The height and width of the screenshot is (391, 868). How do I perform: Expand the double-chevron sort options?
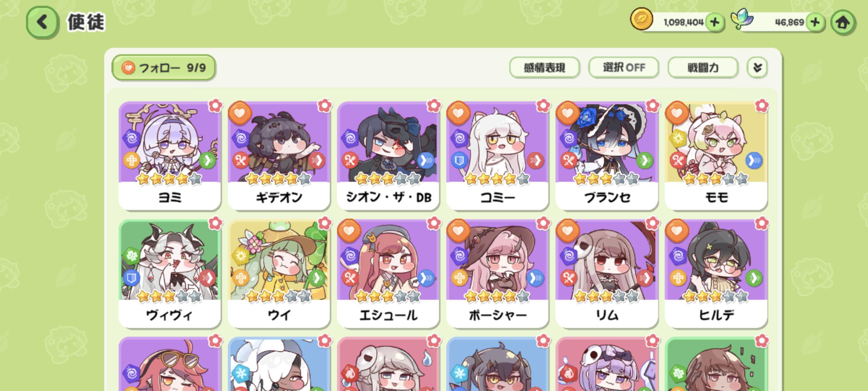[757, 67]
